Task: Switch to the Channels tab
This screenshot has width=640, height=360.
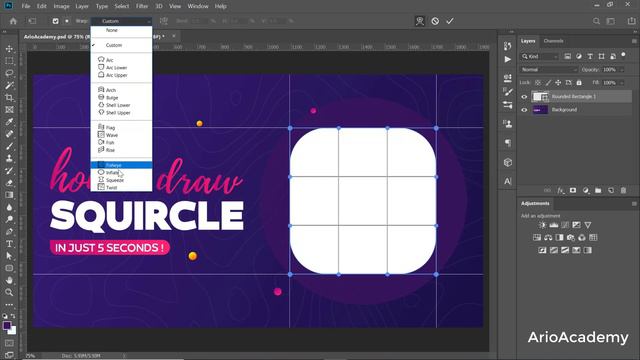Action: click(553, 41)
